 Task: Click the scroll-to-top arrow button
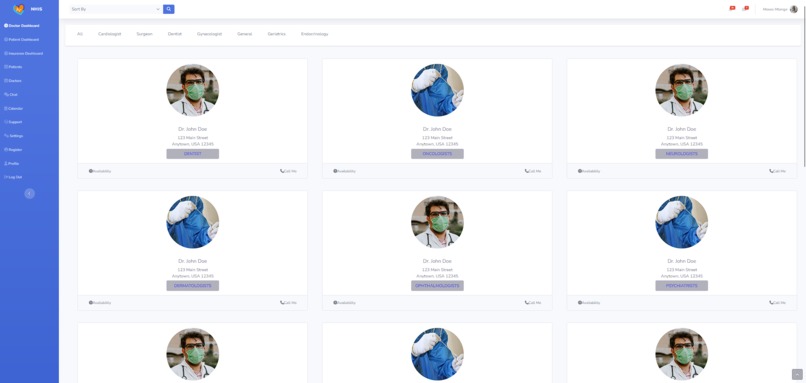click(797, 374)
